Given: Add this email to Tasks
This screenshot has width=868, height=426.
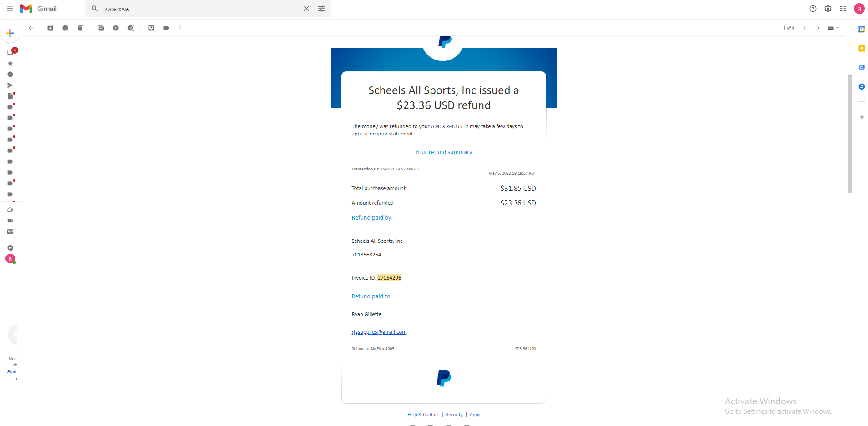Looking at the screenshot, I should coord(131,28).
